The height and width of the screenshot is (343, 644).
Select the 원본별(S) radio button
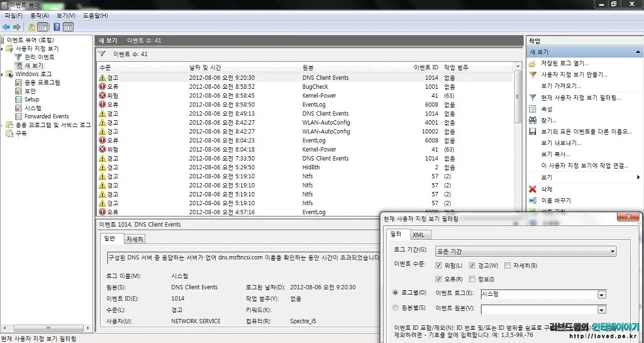point(396,307)
